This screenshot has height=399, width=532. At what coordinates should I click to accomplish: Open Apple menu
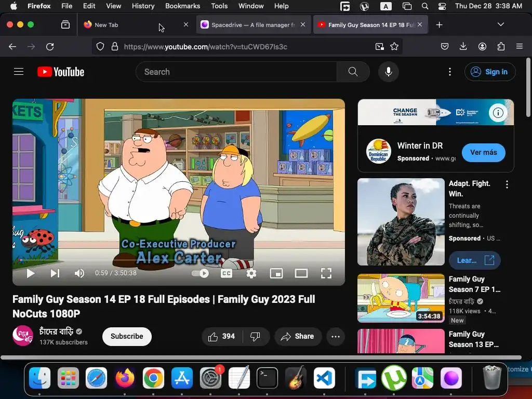tap(14, 6)
